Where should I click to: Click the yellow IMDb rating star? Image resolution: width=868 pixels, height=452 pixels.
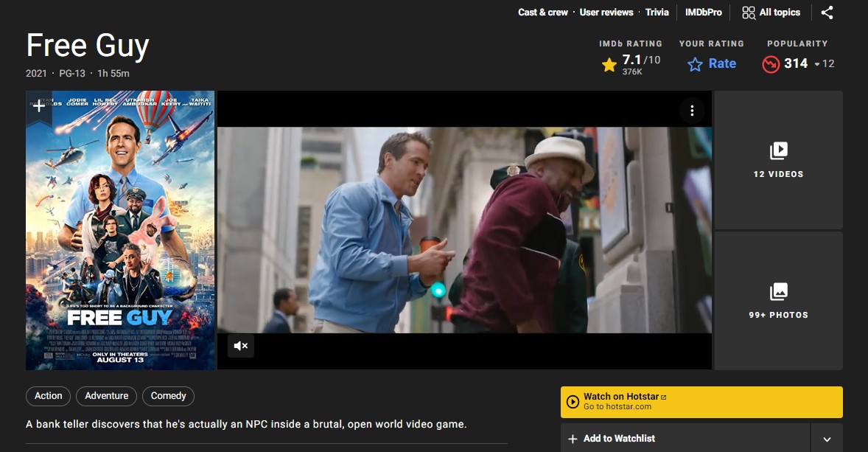609,65
